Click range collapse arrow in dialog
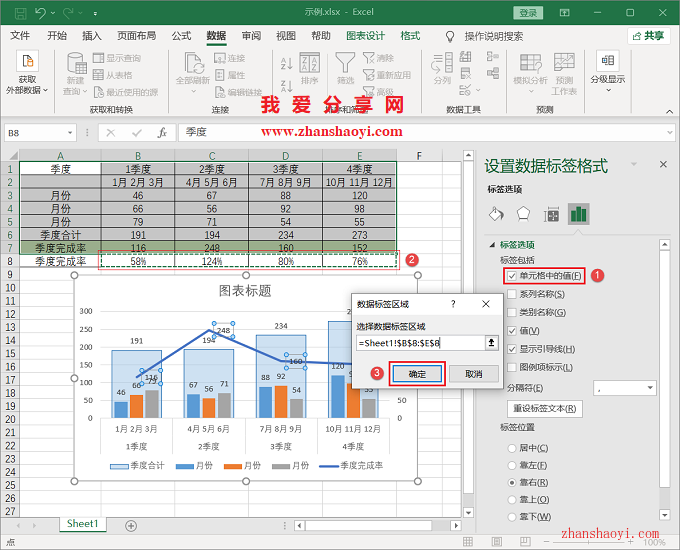Image resolution: width=680 pixels, height=550 pixels. [x=491, y=343]
